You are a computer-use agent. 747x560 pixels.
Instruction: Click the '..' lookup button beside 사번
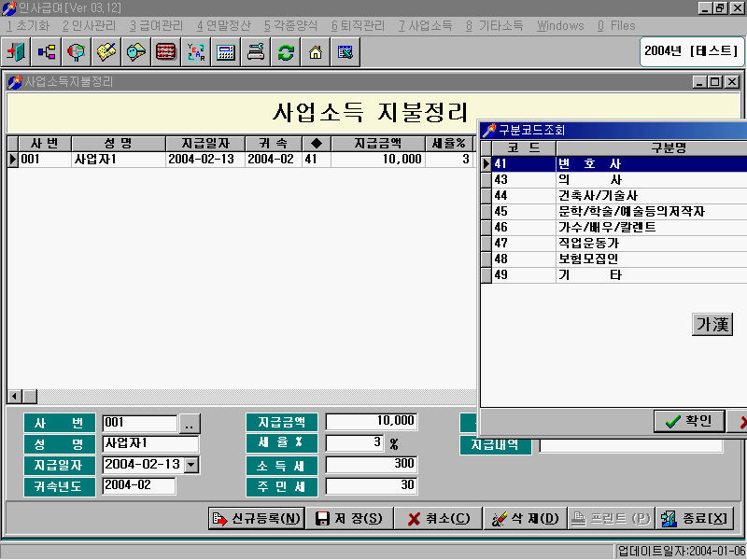point(190,424)
